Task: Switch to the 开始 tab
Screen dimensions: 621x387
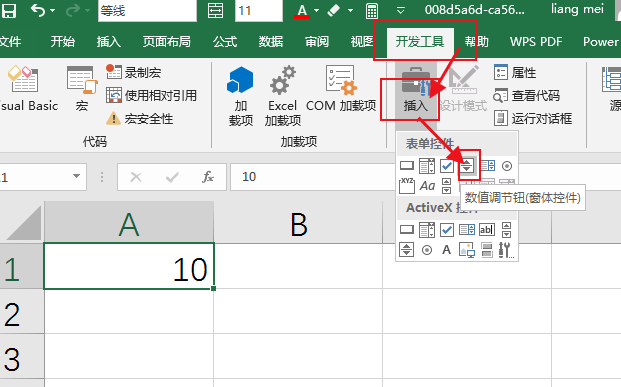Action: 63,41
